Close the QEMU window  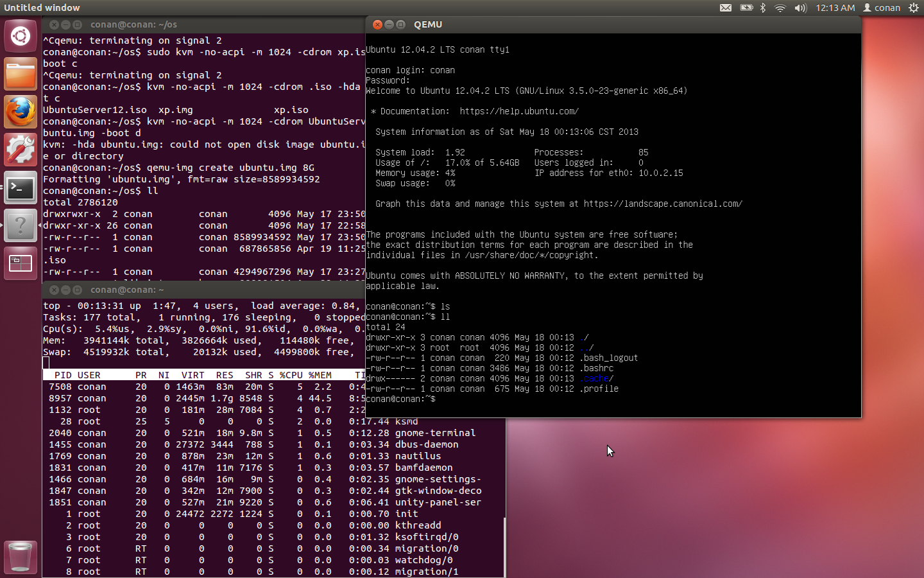pyautogui.click(x=377, y=24)
